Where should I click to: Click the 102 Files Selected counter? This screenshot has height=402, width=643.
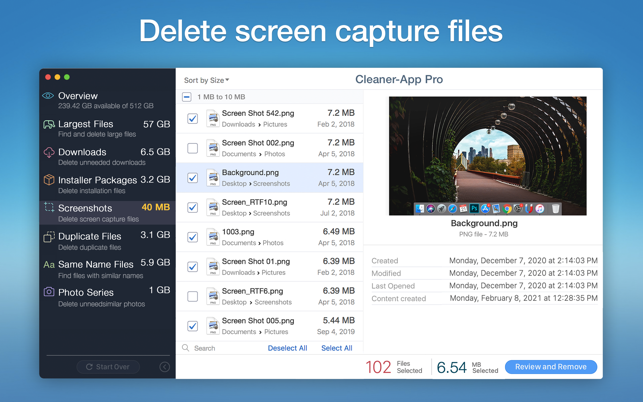click(x=394, y=367)
